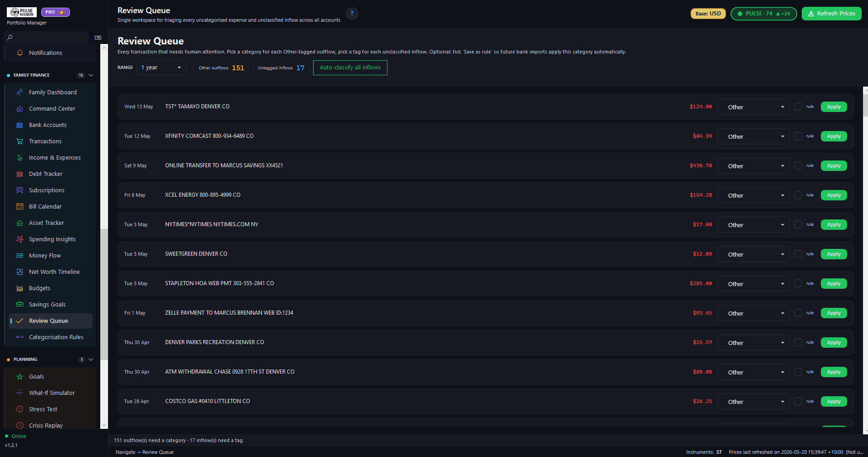Click the Subscriptions icon
Image resolution: width=868 pixels, height=457 pixels.
[20, 190]
